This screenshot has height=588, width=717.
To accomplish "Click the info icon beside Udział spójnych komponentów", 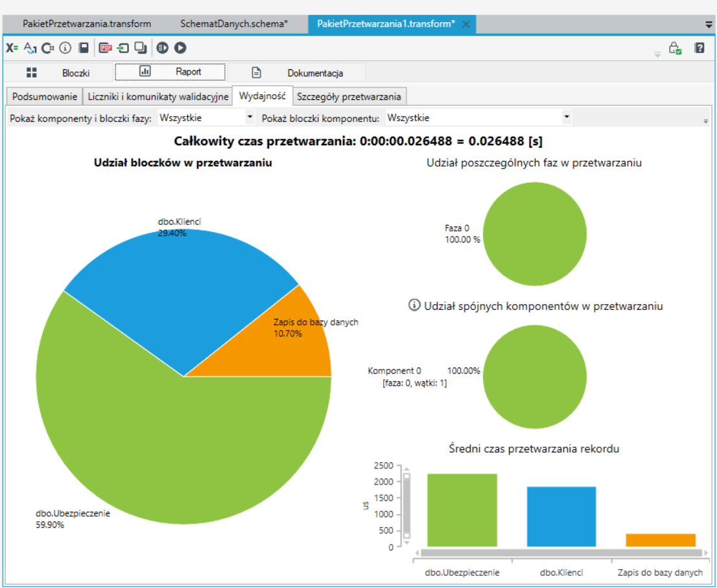I will click(x=414, y=305).
